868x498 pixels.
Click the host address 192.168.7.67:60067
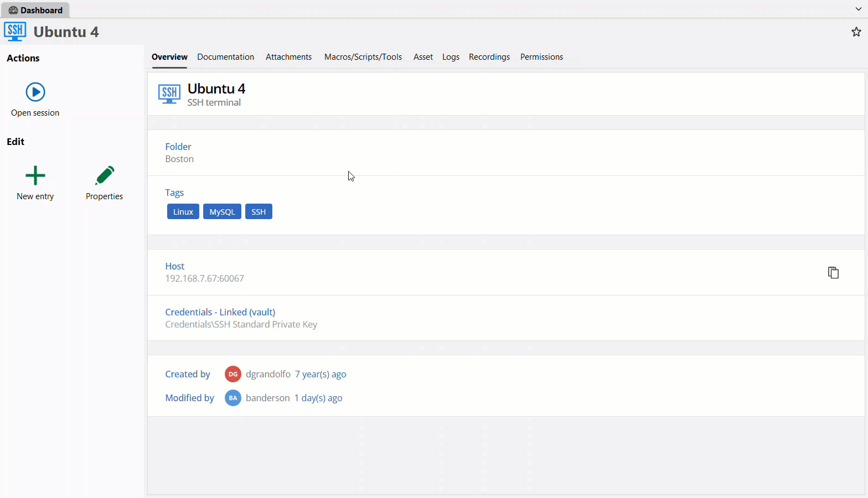205,278
